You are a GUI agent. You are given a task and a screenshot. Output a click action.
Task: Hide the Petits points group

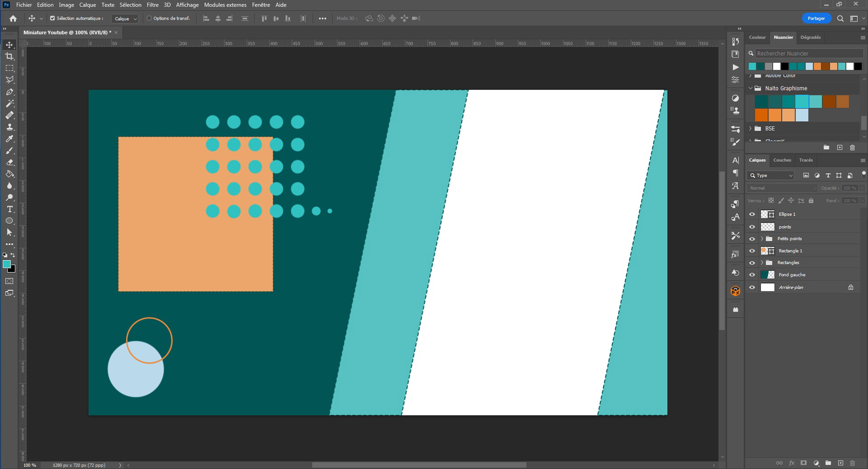(x=752, y=239)
